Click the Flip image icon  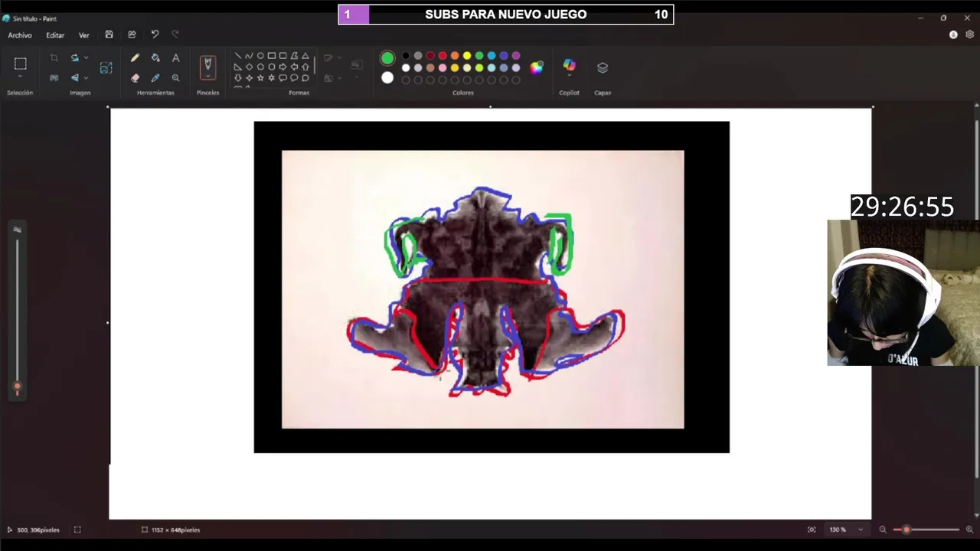(74, 78)
